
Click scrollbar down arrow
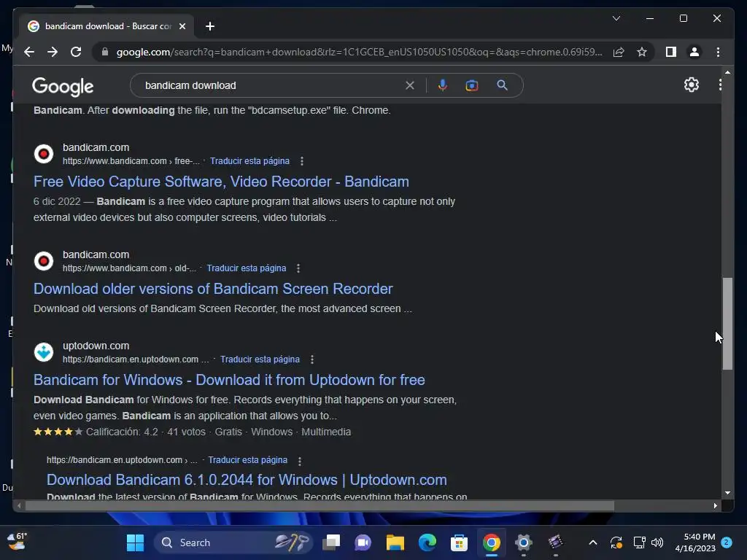coord(727,493)
